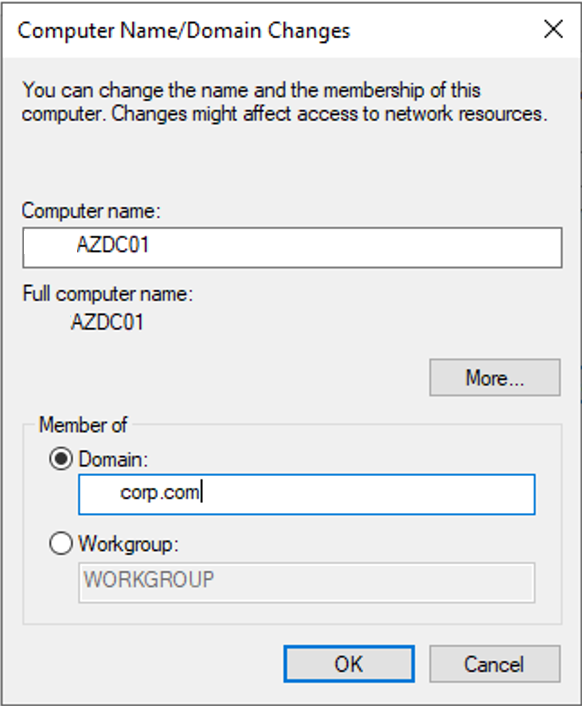Click the "Member of" group heading

(83, 425)
